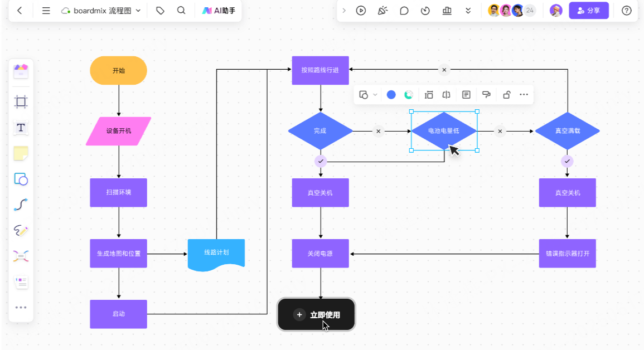Click the 分享 share button
Screen dimensions: 644x350
589,11
